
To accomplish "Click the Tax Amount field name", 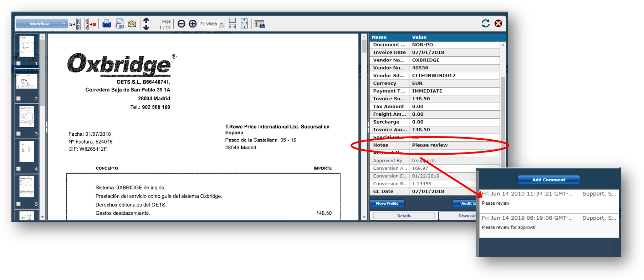I will coord(389,106).
